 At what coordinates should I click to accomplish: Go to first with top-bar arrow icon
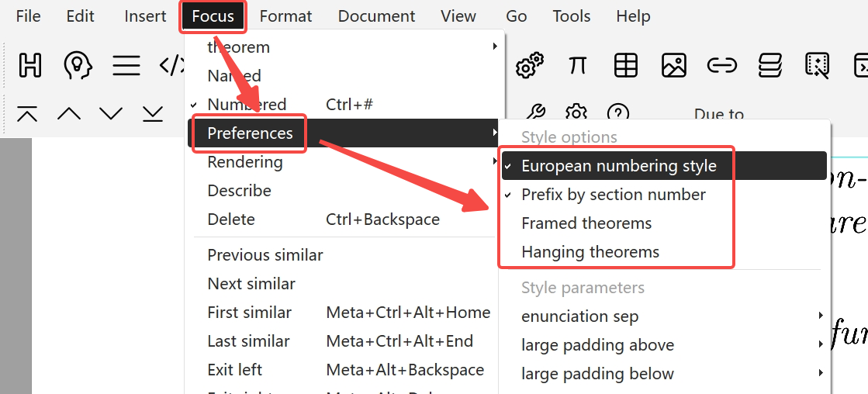pyautogui.click(x=27, y=113)
